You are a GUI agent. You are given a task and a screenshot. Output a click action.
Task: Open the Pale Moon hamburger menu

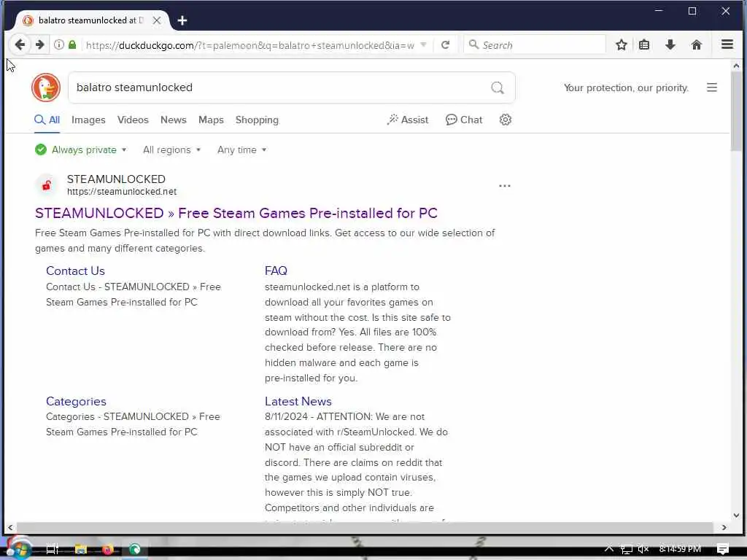tap(727, 44)
